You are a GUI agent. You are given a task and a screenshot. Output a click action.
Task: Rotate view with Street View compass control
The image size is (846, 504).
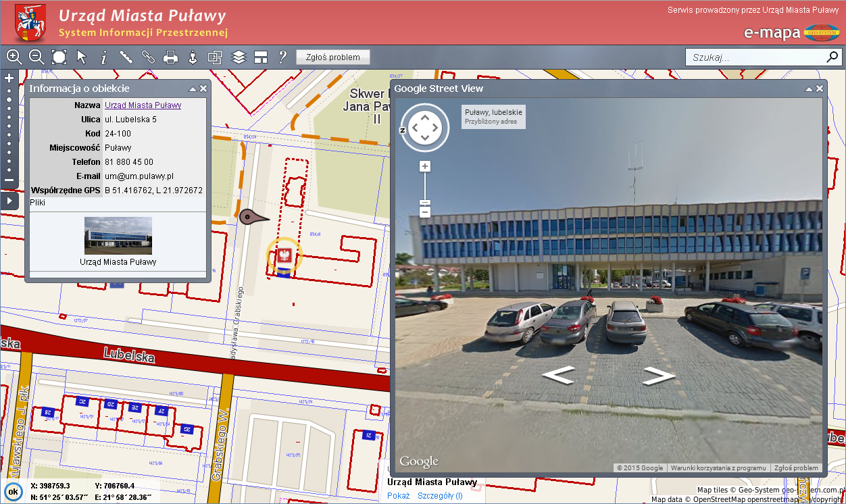[424, 127]
